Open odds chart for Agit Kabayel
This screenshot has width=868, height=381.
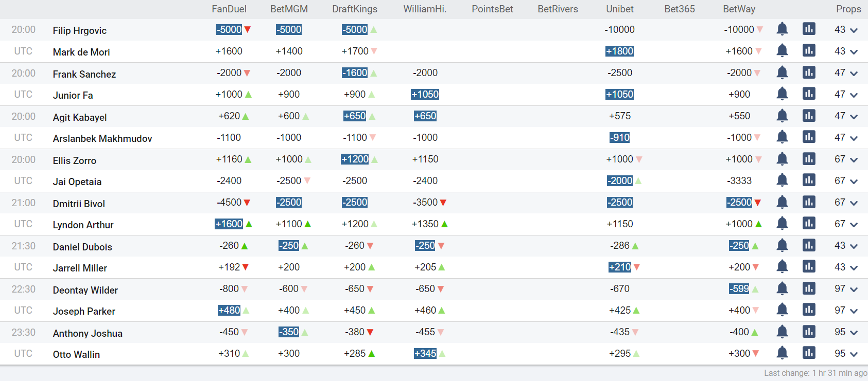click(809, 115)
